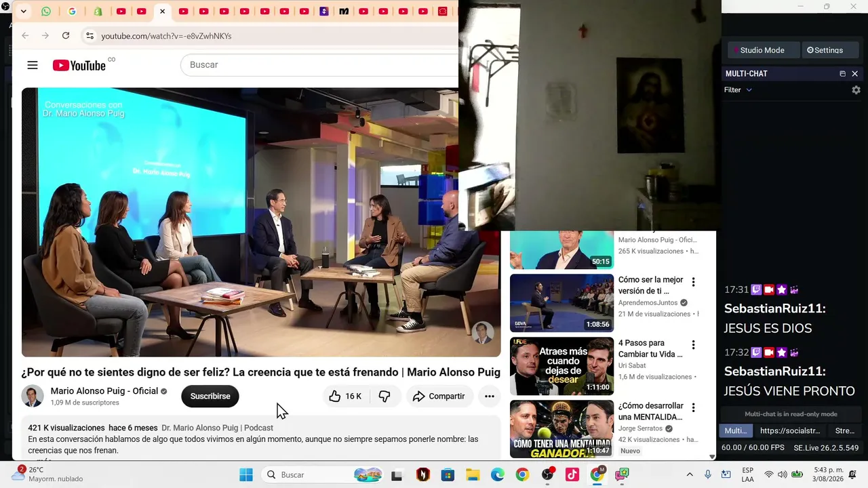Go back to previous page in Chrome
The height and width of the screenshot is (488, 868).
coord(25,35)
